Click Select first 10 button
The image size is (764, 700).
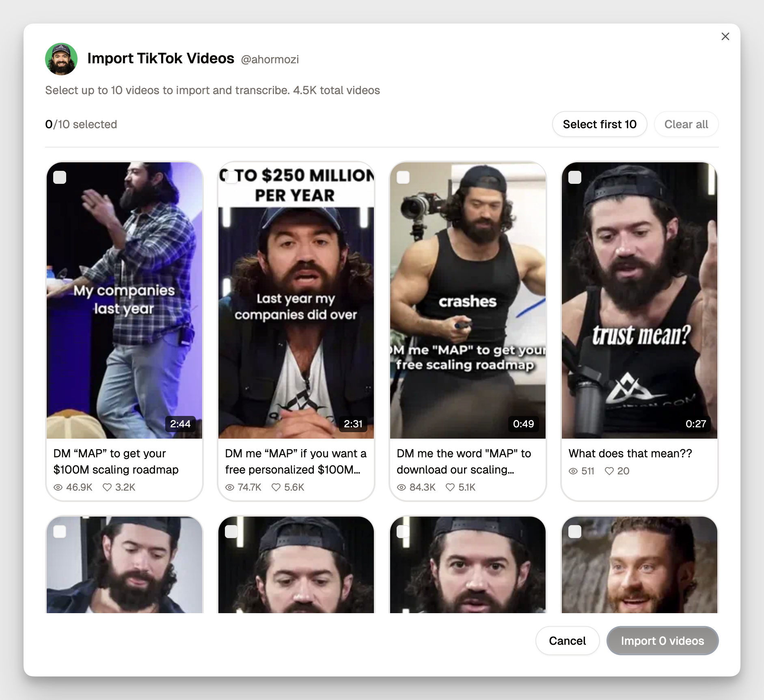[x=599, y=124]
